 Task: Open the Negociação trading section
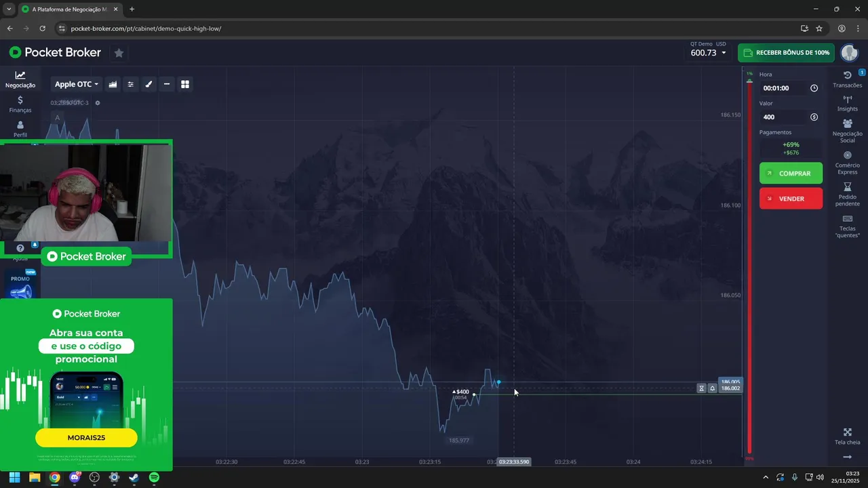20,79
